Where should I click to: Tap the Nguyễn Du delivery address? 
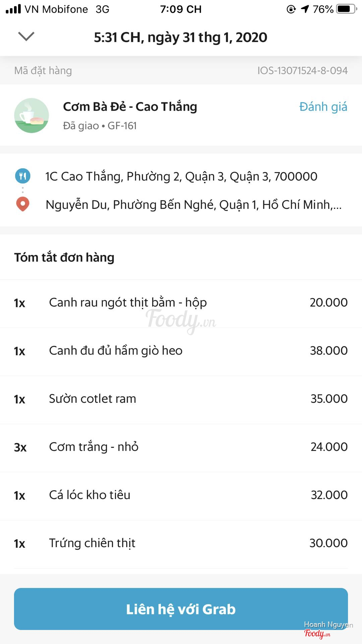(193, 205)
